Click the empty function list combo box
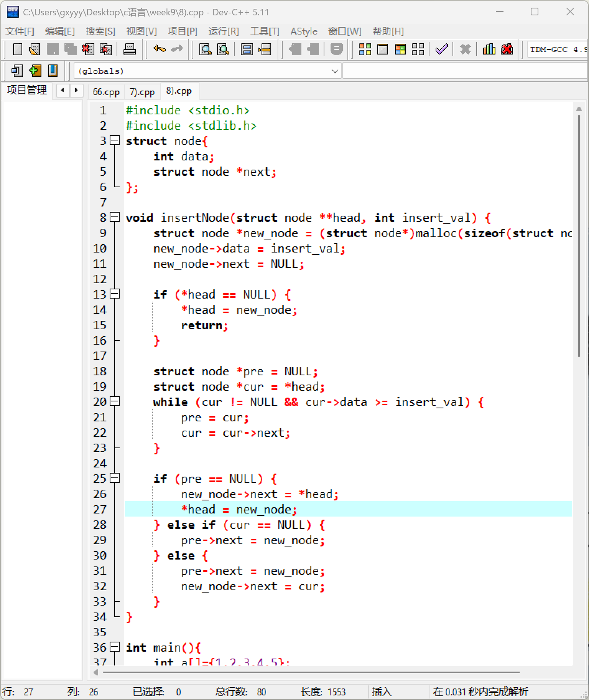This screenshot has height=700, width=589. click(x=465, y=71)
